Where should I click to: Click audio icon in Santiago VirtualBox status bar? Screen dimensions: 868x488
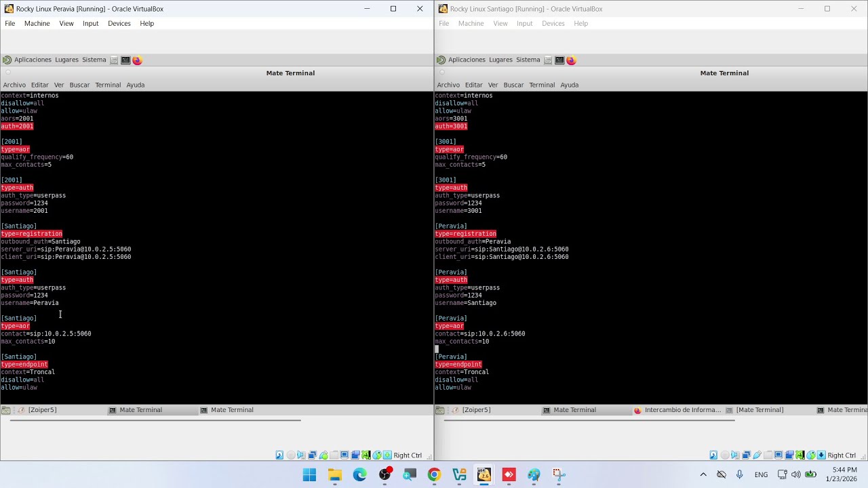coord(735,455)
